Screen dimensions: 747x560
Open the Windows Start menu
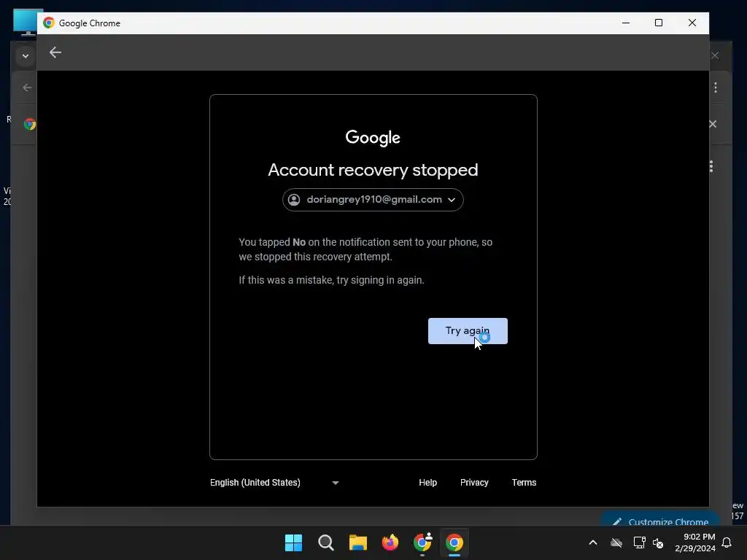[293, 542]
